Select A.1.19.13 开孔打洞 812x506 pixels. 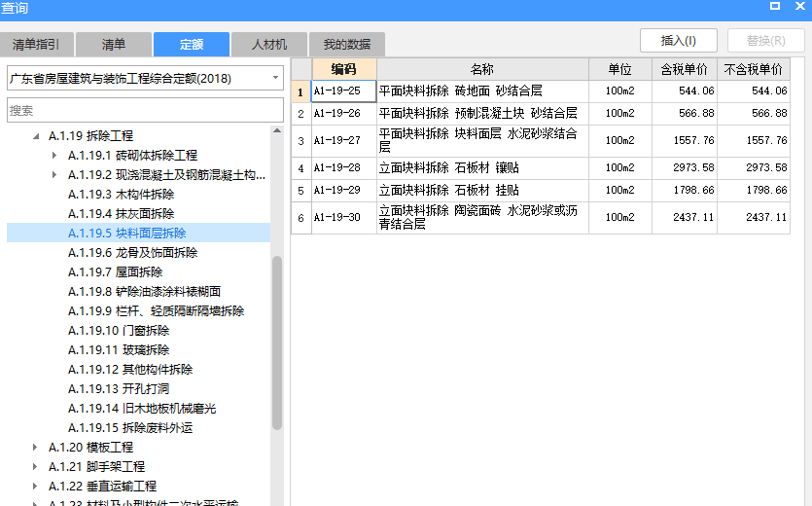[119, 389]
